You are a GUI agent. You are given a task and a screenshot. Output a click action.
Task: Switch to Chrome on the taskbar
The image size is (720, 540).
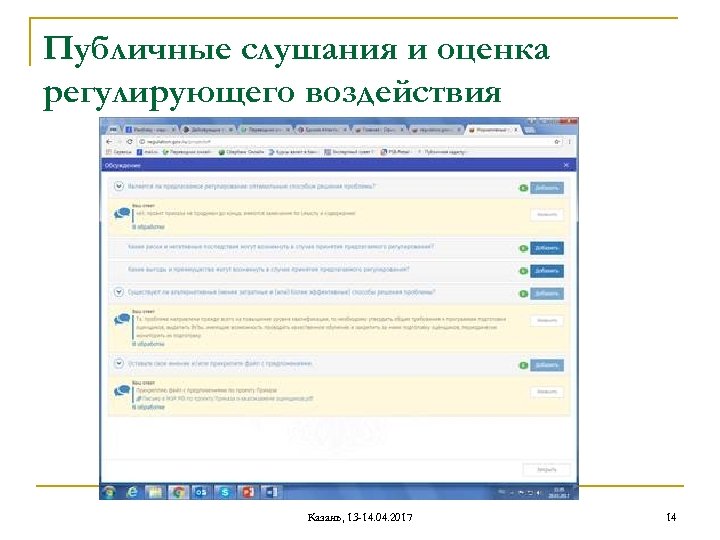[x=178, y=492]
